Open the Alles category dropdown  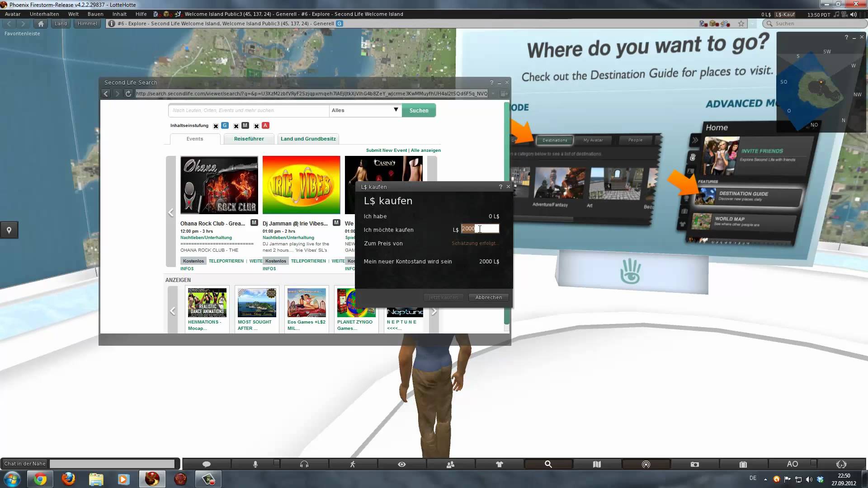(x=365, y=110)
